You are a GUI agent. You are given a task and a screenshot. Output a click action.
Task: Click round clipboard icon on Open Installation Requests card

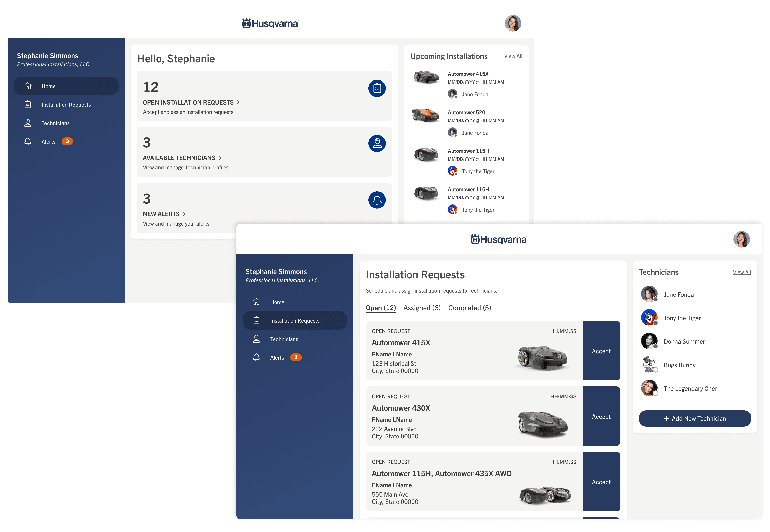[377, 88]
